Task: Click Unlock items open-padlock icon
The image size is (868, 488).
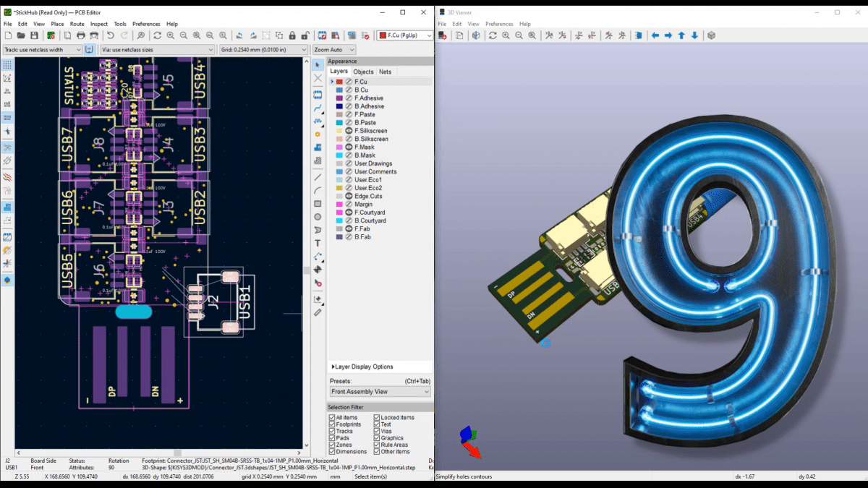Action: 305,35
